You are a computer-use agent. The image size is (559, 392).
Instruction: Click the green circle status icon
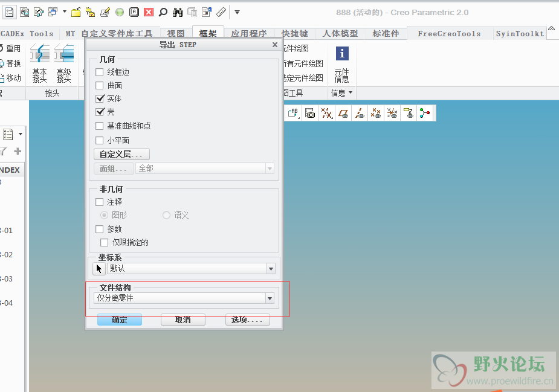tap(120, 13)
